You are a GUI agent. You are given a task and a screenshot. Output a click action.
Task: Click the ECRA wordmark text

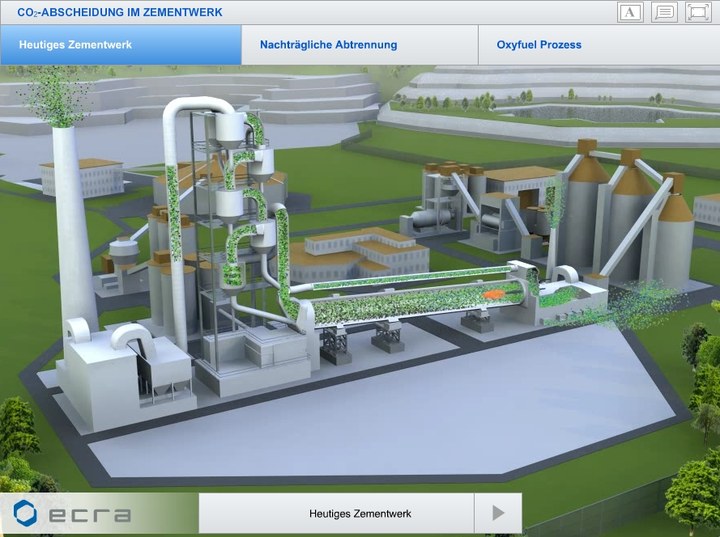(x=90, y=515)
